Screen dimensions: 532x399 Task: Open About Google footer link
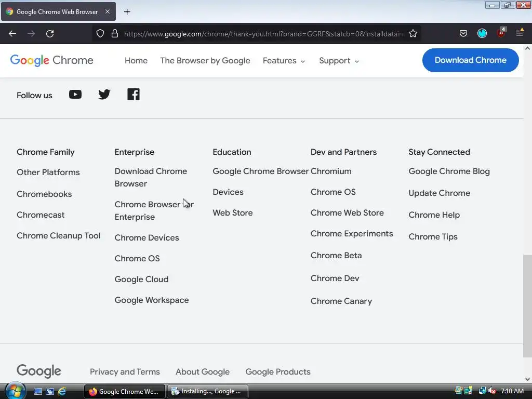point(203,372)
